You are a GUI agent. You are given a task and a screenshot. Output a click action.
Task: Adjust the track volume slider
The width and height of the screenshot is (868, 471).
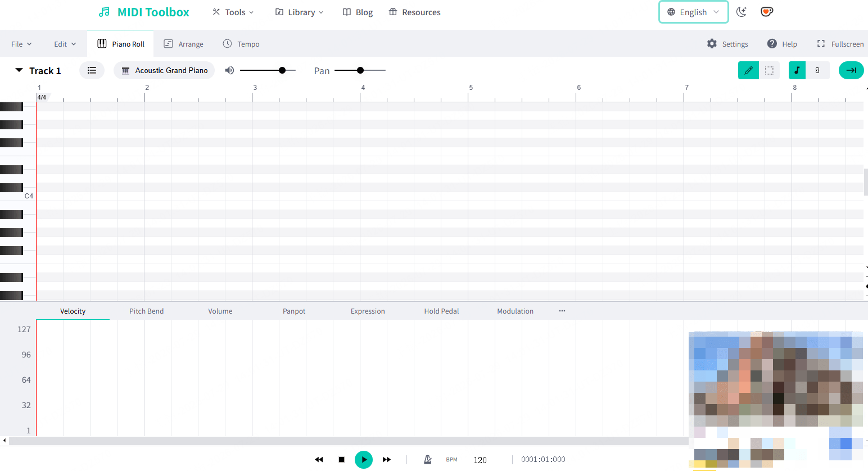[268, 70]
